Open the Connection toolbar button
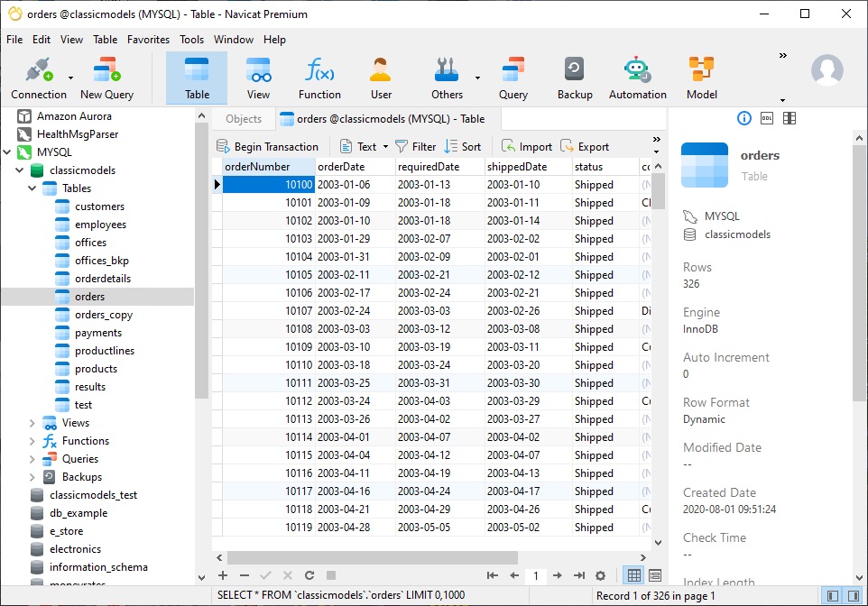868x606 pixels. (38, 78)
